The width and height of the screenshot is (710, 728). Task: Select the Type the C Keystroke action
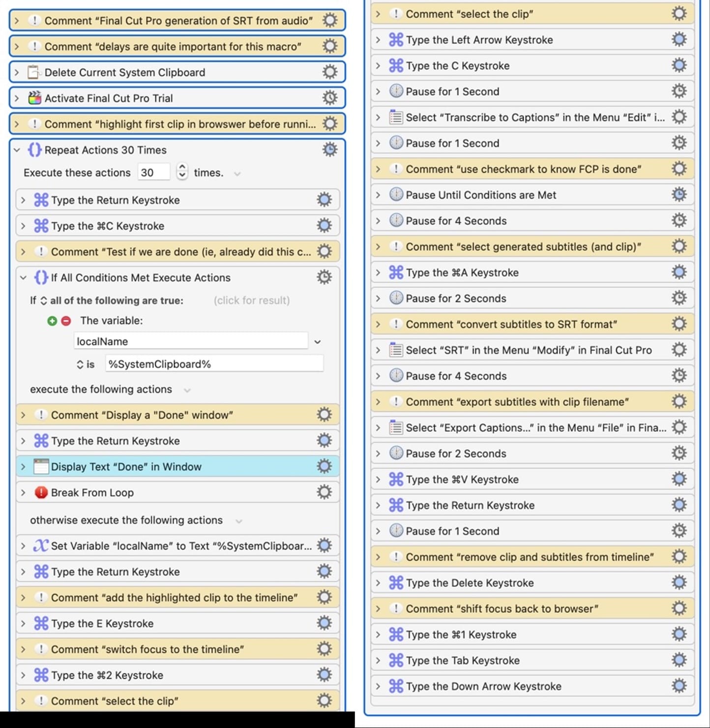click(x=532, y=65)
